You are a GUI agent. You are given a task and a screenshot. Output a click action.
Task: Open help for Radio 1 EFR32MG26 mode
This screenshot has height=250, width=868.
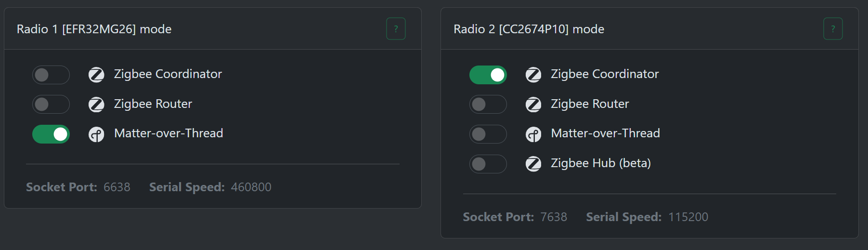click(x=396, y=29)
